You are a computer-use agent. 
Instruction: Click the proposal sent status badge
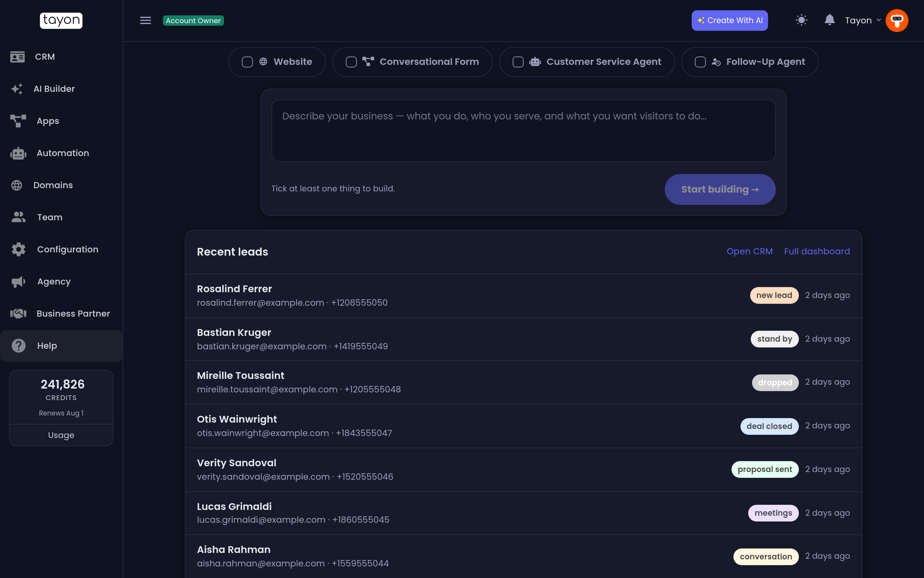765,469
